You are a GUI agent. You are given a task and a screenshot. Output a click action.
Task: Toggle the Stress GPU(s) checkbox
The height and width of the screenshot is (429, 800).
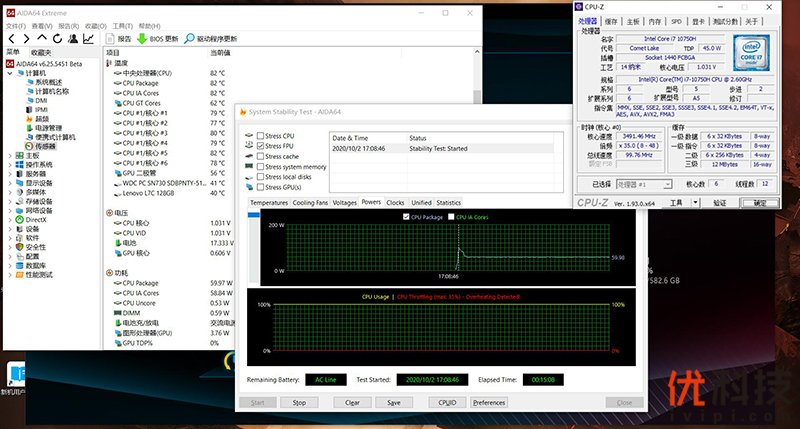tap(262, 187)
